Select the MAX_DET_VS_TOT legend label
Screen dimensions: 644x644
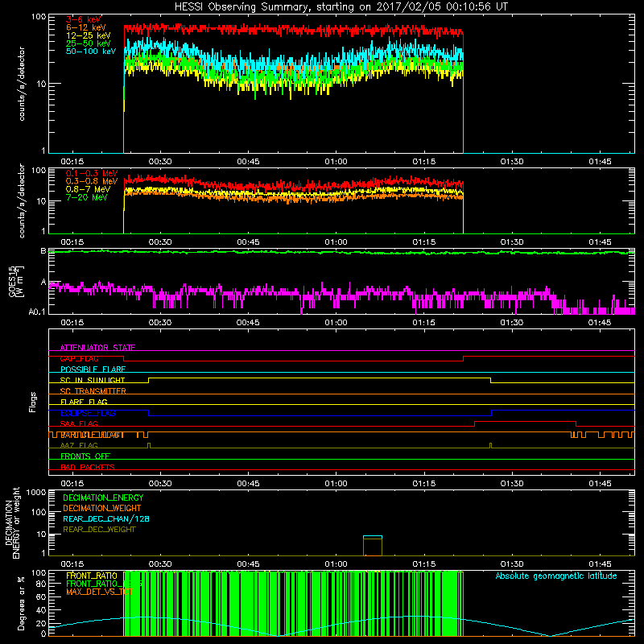point(100,592)
